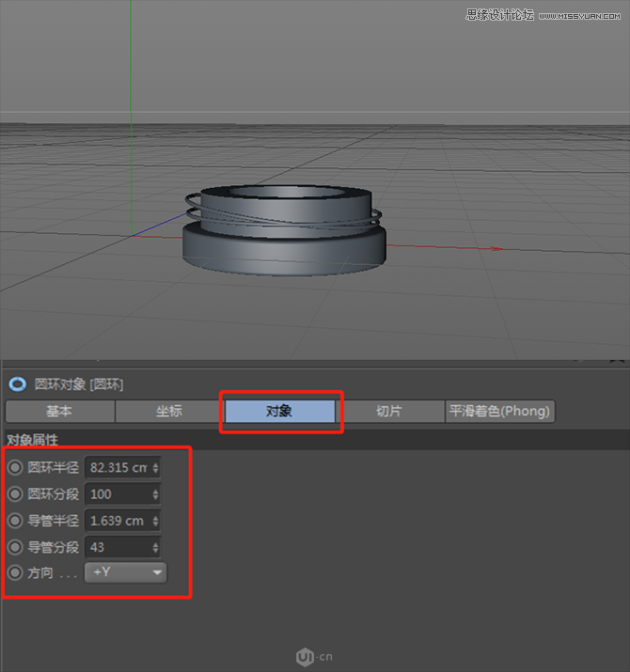Open the 坐标 tab
Image resolution: width=630 pixels, height=672 pixels.
169,412
